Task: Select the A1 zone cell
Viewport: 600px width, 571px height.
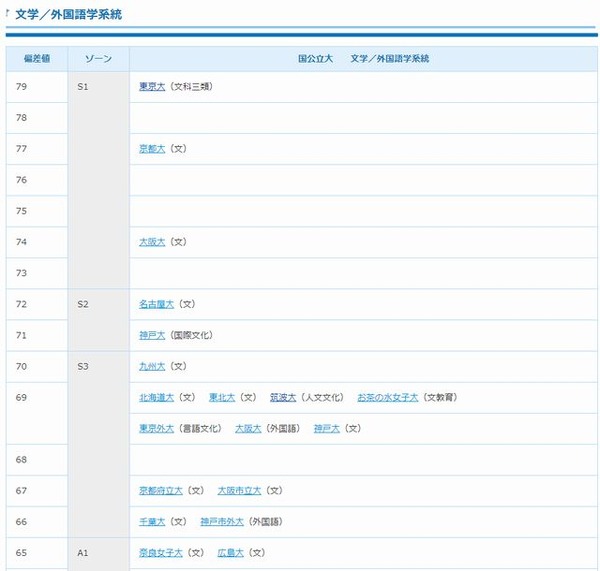Action: [99, 554]
